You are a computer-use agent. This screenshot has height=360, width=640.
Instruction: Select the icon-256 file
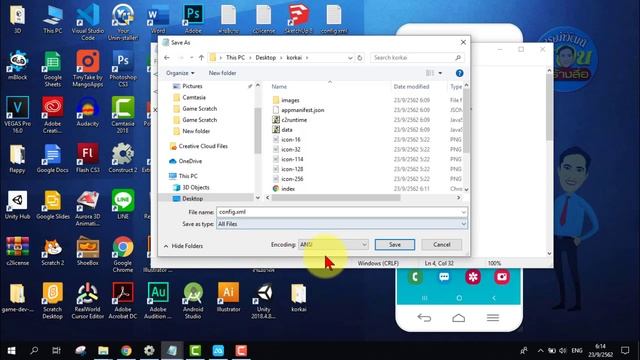(292, 179)
